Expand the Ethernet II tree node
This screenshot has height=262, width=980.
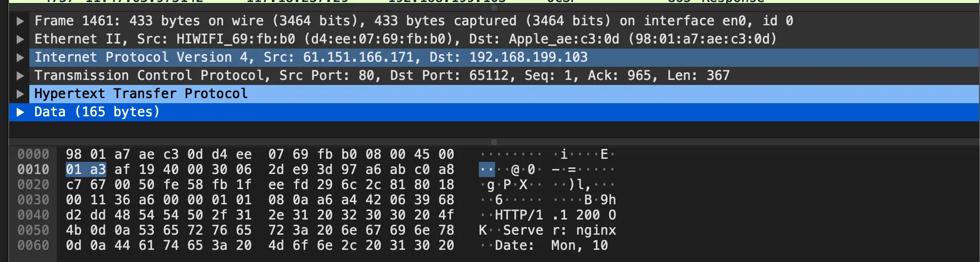point(20,39)
